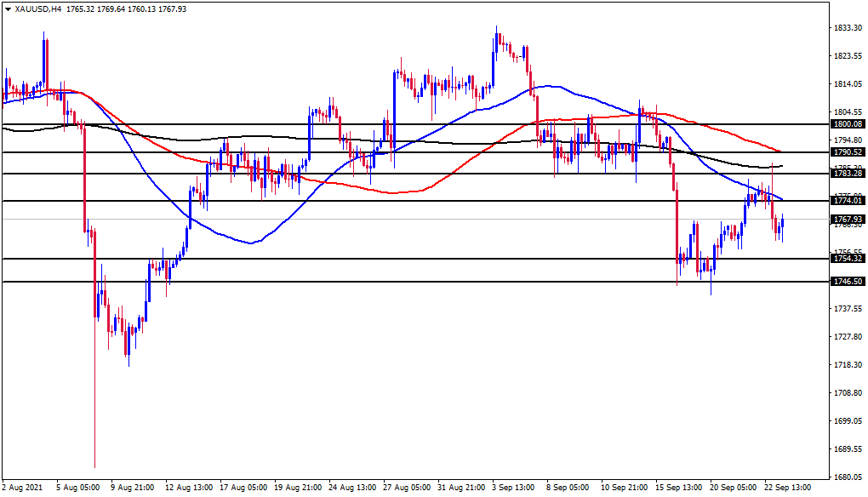The width and height of the screenshot is (868, 497).
Task: Click the 8 Sep 05:00 time label
Action: [x=568, y=488]
